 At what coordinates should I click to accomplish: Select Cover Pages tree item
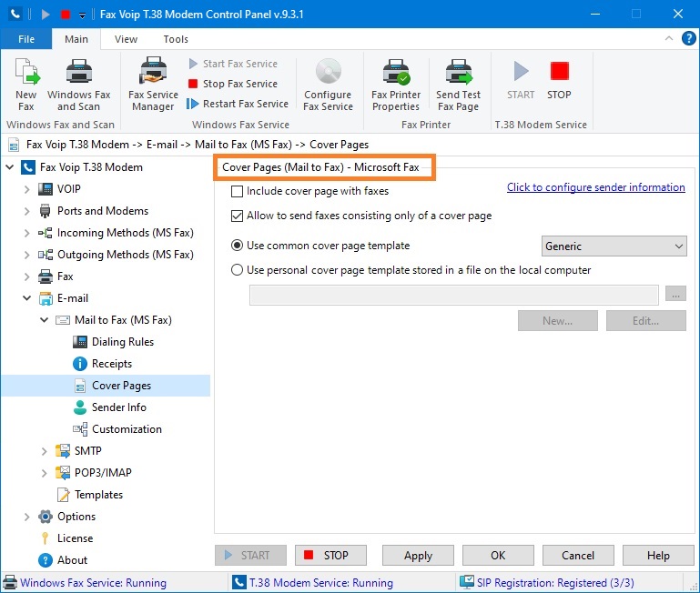tap(121, 386)
